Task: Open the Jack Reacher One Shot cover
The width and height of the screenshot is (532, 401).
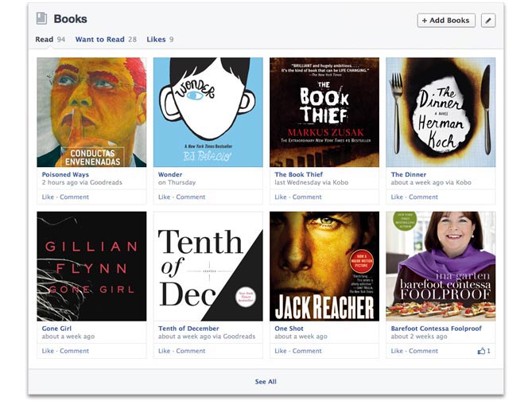Action: (324, 267)
